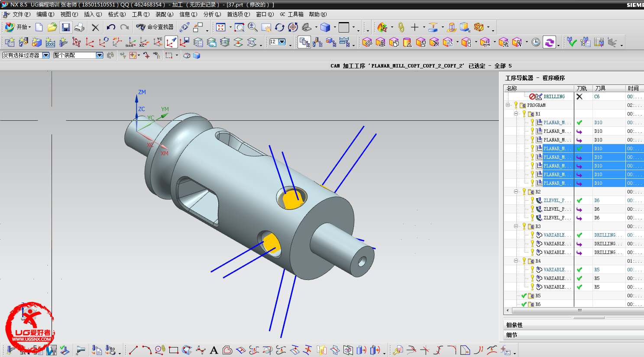Viewport: 644px width, 357px height.
Task: Click the Gouge Check green checkmark icon
Action: pos(572,42)
